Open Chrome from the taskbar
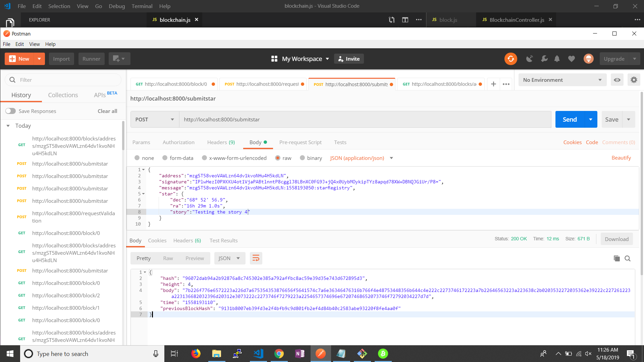 pyautogui.click(x=279, y=354)
